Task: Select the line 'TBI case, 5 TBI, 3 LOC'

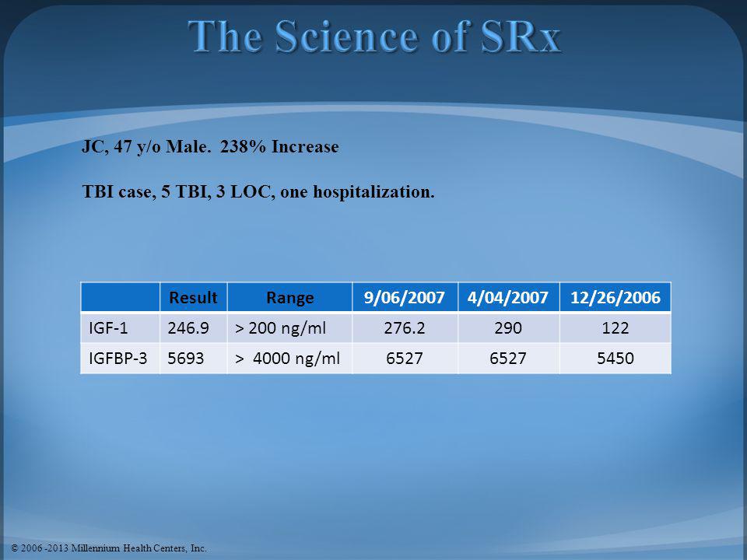Action: pyautogui.click(x=178, y=192)
